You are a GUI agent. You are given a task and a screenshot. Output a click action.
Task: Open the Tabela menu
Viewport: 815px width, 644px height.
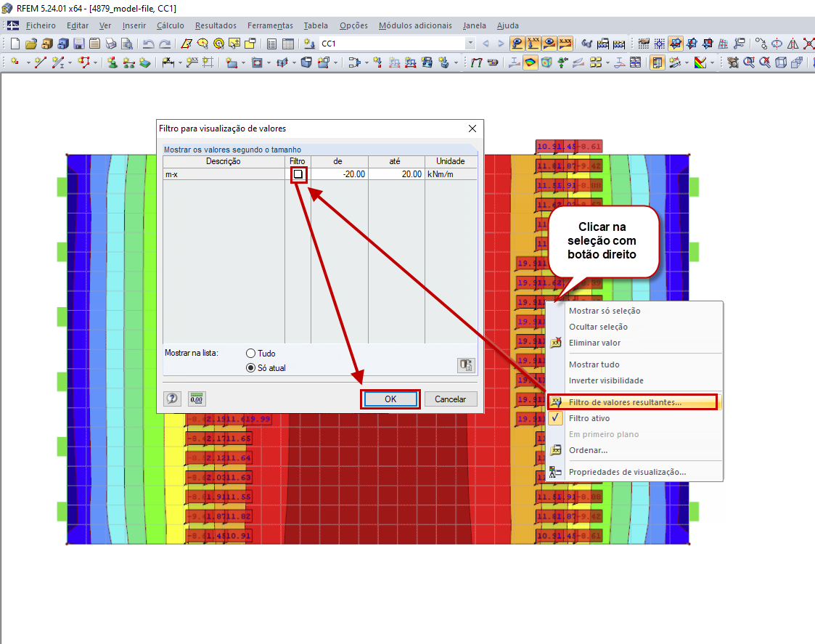pos(316,25)
